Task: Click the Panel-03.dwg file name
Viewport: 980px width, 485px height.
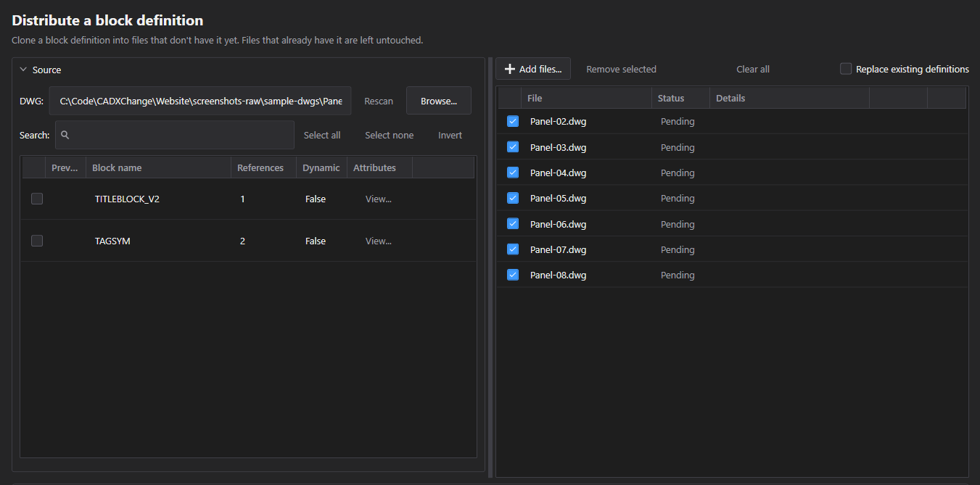Action: (x=558, y=147)
